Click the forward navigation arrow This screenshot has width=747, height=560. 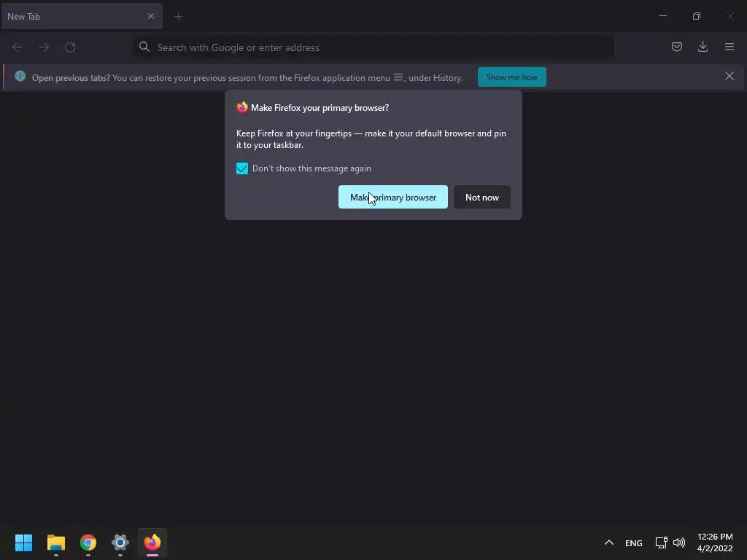pos(44,47)
